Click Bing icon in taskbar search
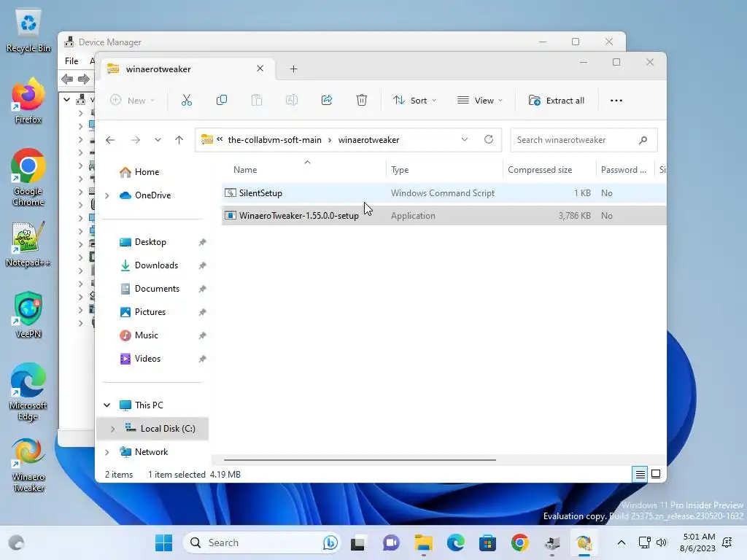The width and height of the screenshot is (747, 560). click(330, 542)
